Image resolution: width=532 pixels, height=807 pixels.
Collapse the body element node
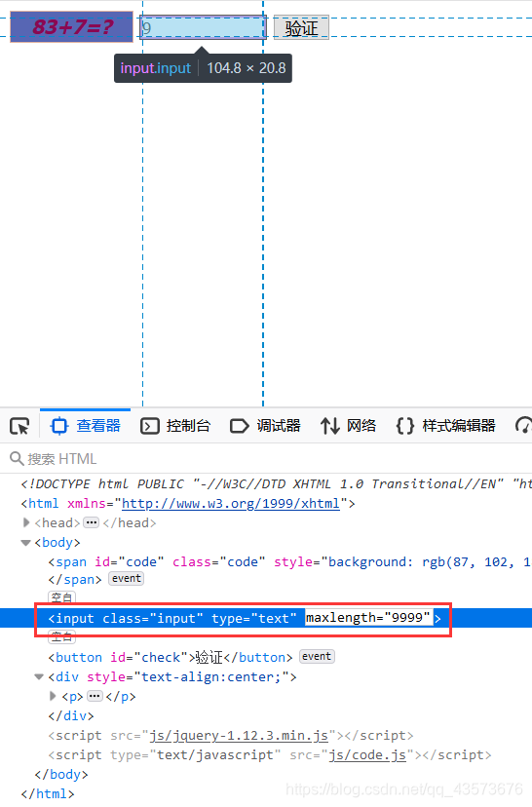point(25,543)
